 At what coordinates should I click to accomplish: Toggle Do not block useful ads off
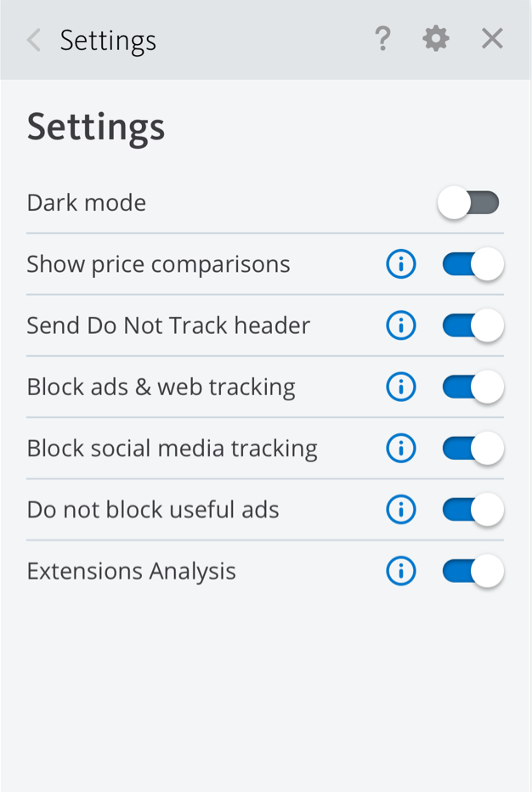click(472, 509)
